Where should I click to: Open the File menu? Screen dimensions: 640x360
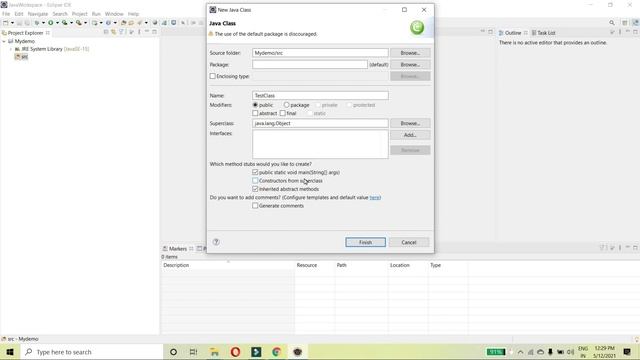point(6,14)
